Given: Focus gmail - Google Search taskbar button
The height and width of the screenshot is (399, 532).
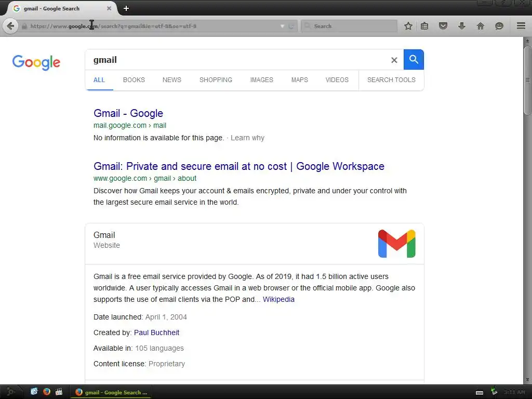Looking at the screenshot, I should (111, 392).
